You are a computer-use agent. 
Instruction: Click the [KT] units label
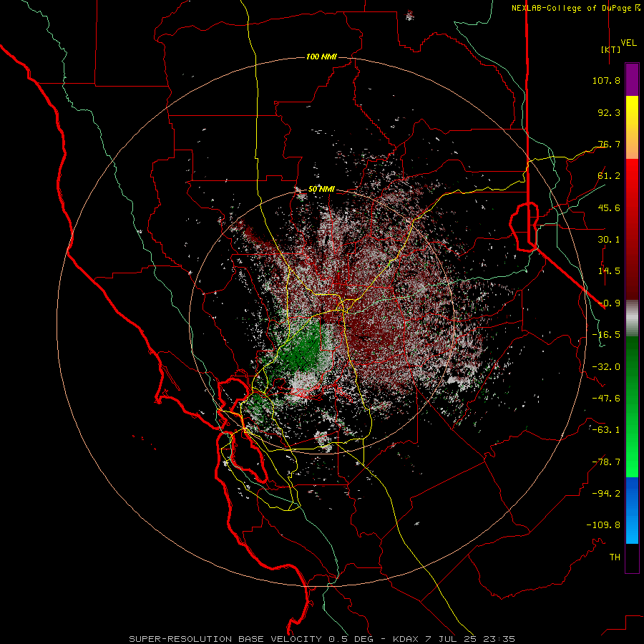click(610, 49)
